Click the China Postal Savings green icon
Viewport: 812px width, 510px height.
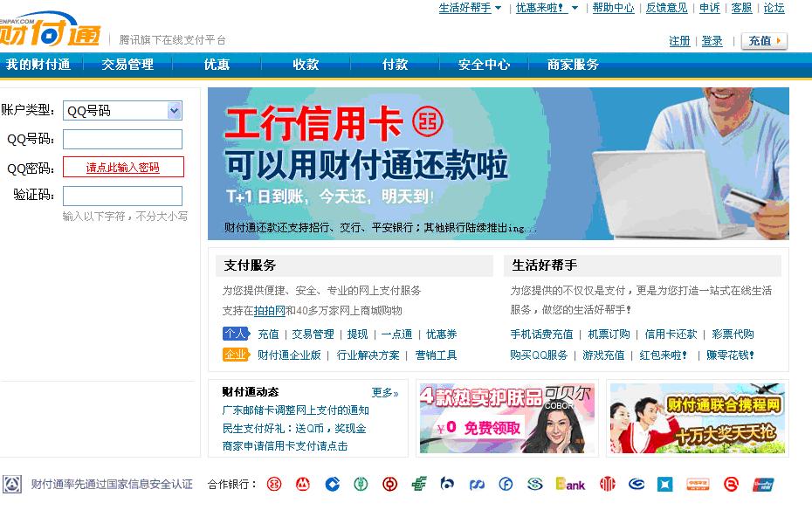coord(419,484)
